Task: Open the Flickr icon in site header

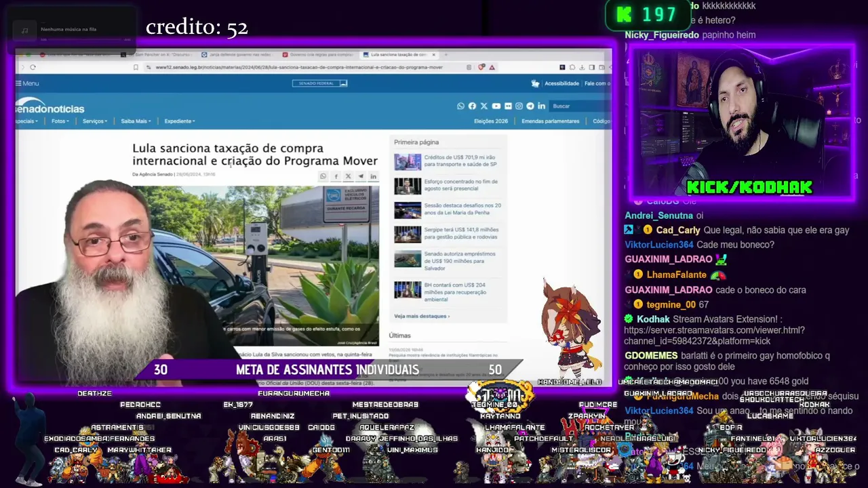Action: (507, 106)
